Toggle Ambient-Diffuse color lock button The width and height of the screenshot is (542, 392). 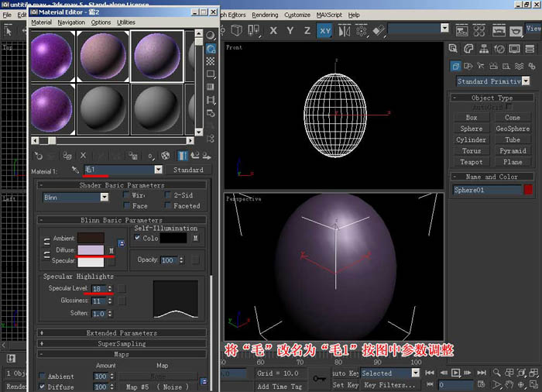click(46, 242)
